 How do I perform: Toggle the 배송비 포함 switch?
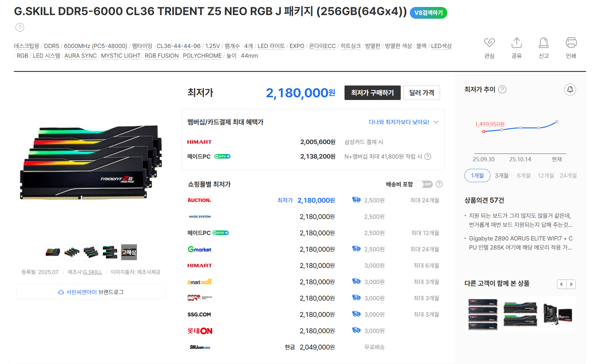tap(424, 184)
